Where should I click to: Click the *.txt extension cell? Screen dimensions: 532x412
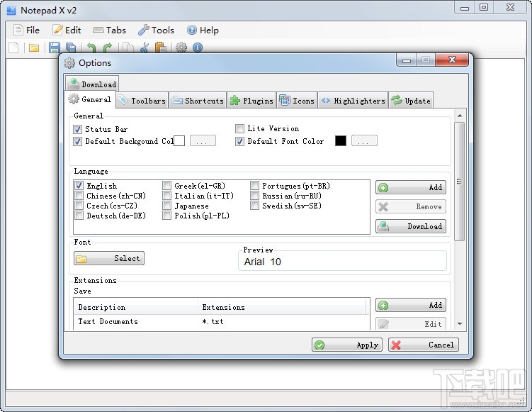[x=213, y=321]
